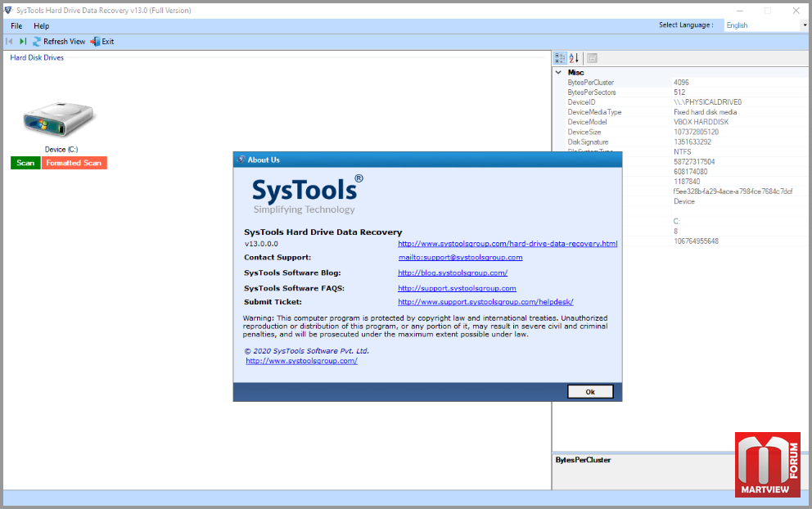The width and height of the screenshot is (812, 509).
Task: Select the DeviceModel property row
Action: coord(681,122)
